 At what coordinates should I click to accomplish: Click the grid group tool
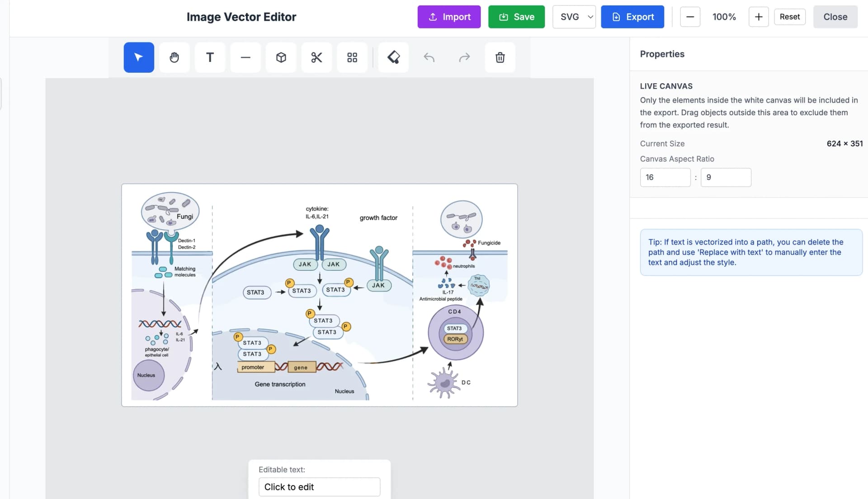(352, 57)
